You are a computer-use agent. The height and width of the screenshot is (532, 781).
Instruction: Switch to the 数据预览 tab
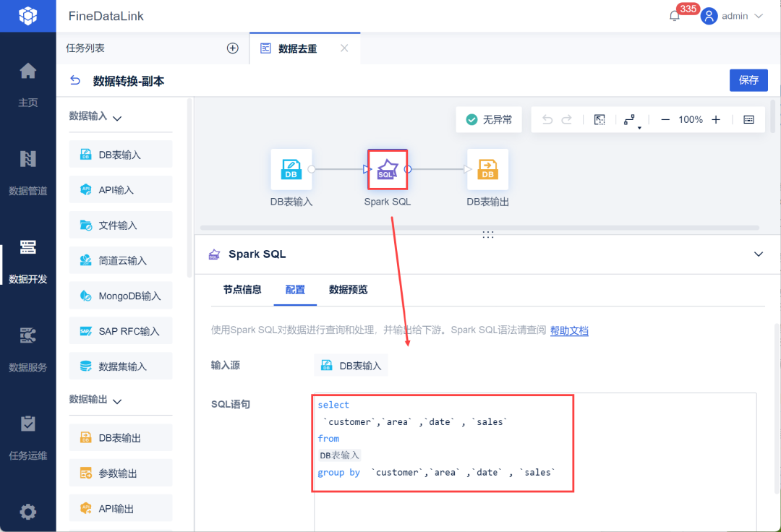348,290
